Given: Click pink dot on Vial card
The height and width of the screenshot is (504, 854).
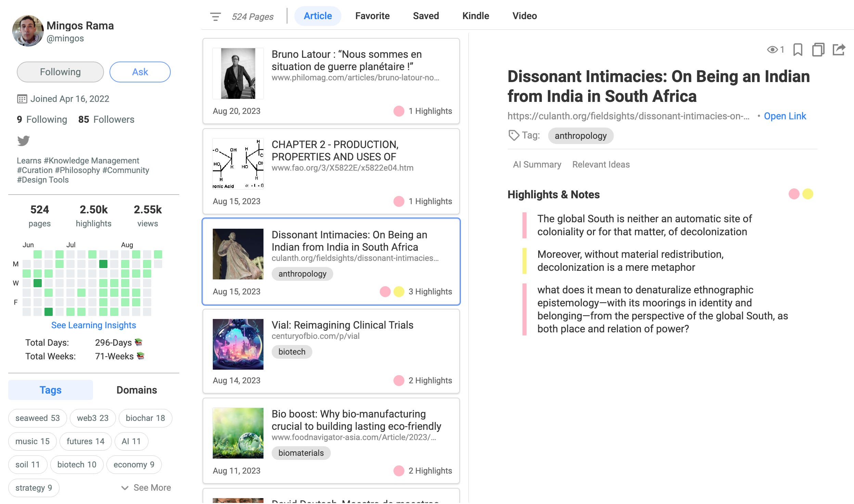Looking at the screenshot, I should 399,380.
